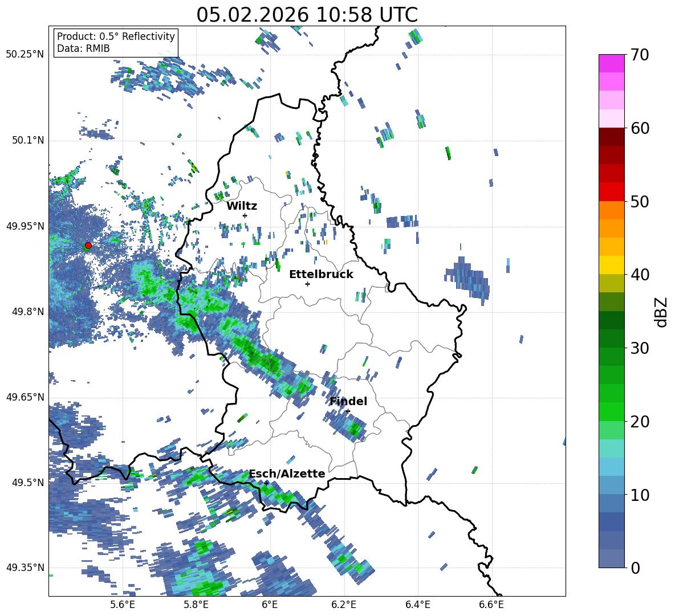Viewport: 675px width, 616px height.
Task: Click the title '05.02.2026 10:58 UTC'
Action: click(x=307, y=15)
